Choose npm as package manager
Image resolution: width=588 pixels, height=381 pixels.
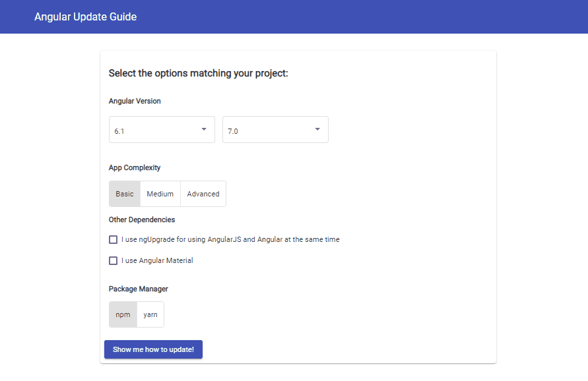click(123, 314)
